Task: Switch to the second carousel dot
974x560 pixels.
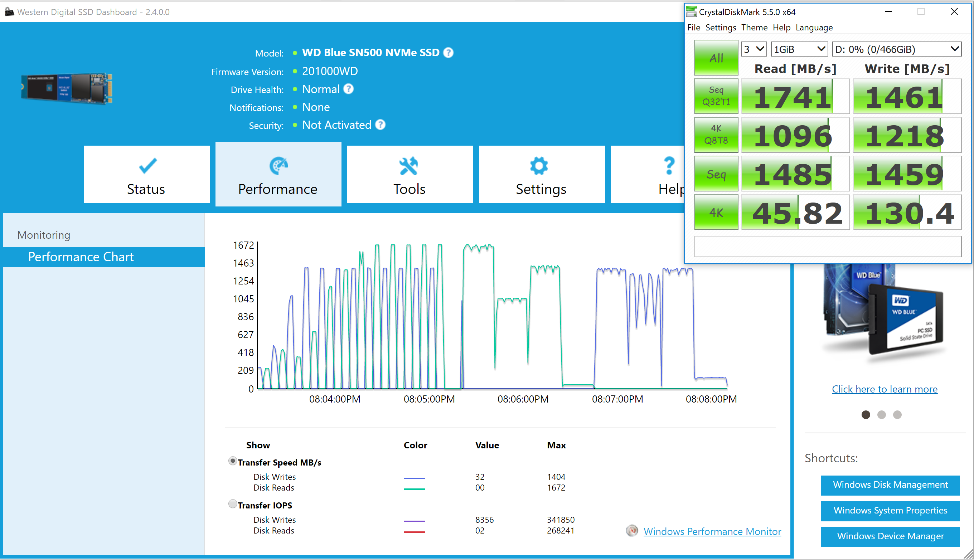Action: click(881, 415)
